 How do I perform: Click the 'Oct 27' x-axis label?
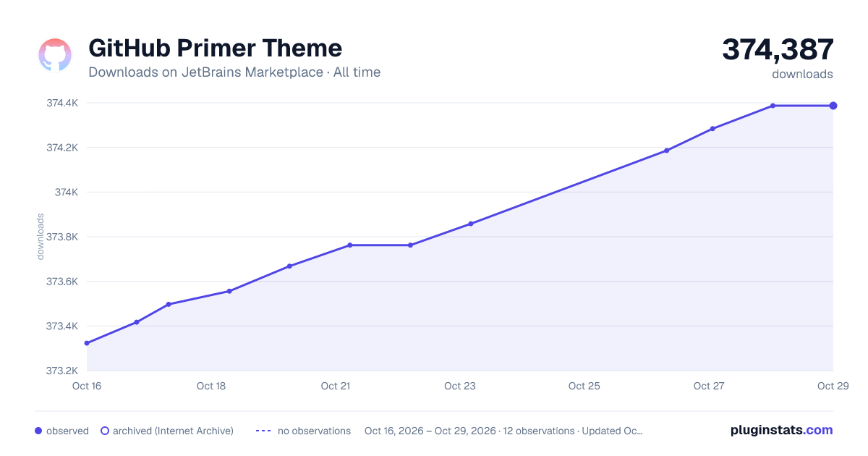709,386
